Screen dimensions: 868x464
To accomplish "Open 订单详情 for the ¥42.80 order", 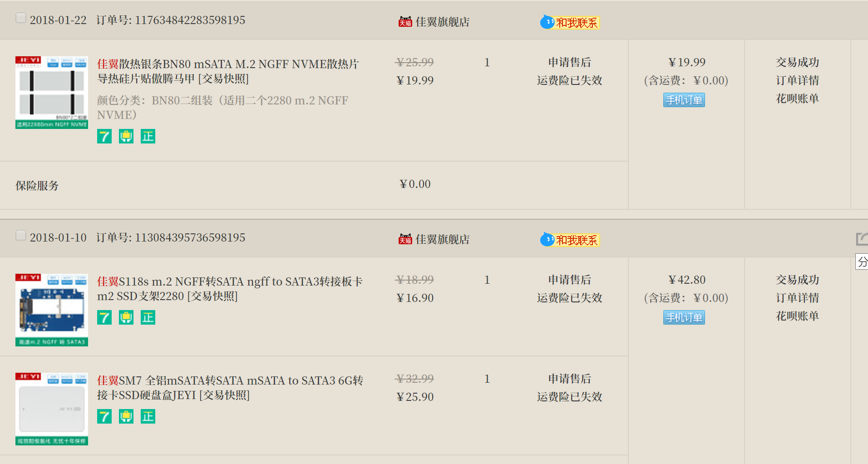I will tap(798, 298).
